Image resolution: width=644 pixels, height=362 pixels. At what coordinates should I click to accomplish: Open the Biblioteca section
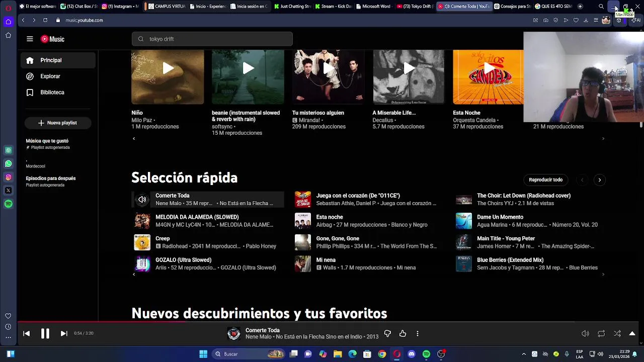pyautogui.click(x=58, y=93)
